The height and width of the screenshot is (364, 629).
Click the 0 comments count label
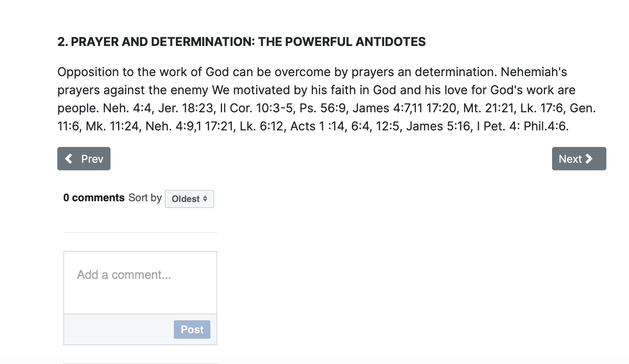94,198
